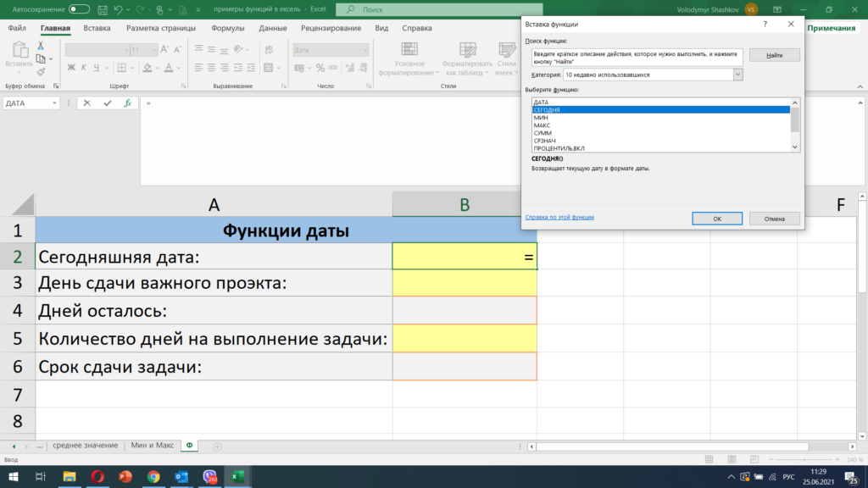Select the cell Срок сдачи задачи:
This screenshot has height=488, width=868.
point(214,366)
